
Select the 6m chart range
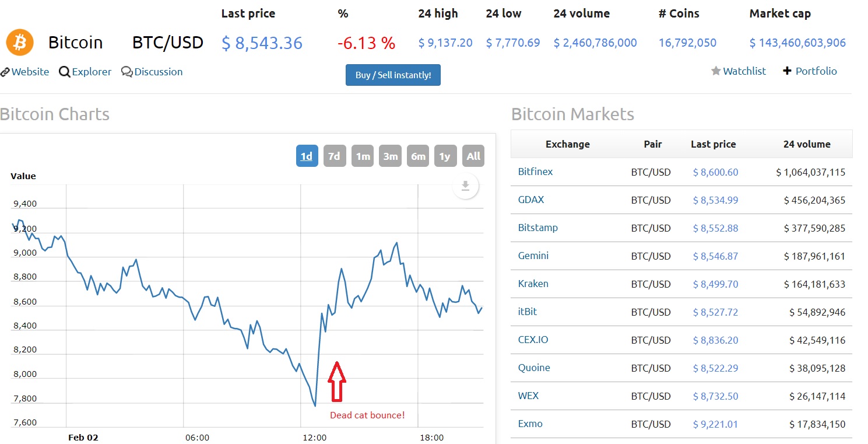click(418, 156)
